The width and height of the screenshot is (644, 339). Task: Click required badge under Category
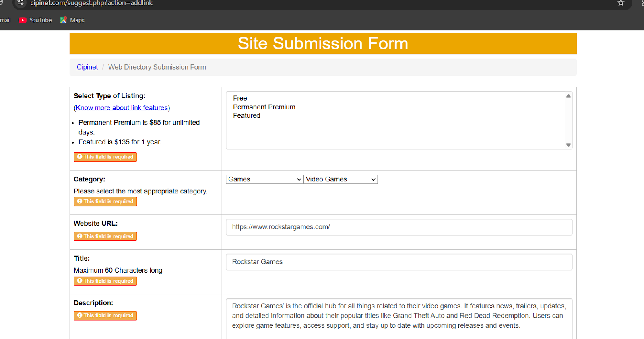[x=105, y=202]
